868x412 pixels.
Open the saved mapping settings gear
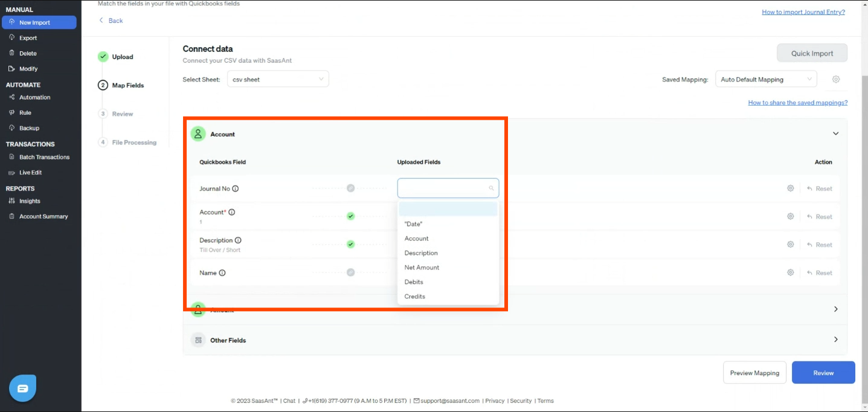tap(836, 79)
